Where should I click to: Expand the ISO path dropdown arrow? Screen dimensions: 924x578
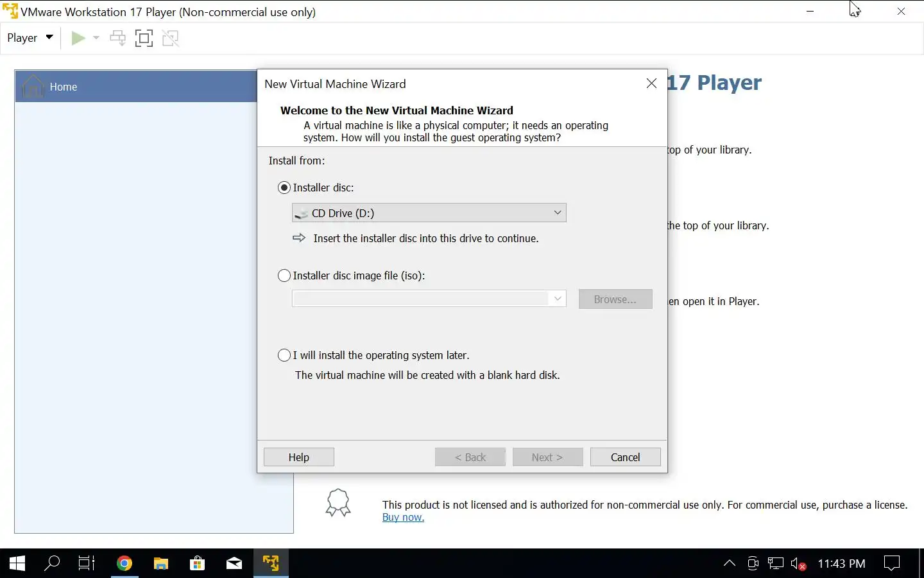tap(558, 299)
